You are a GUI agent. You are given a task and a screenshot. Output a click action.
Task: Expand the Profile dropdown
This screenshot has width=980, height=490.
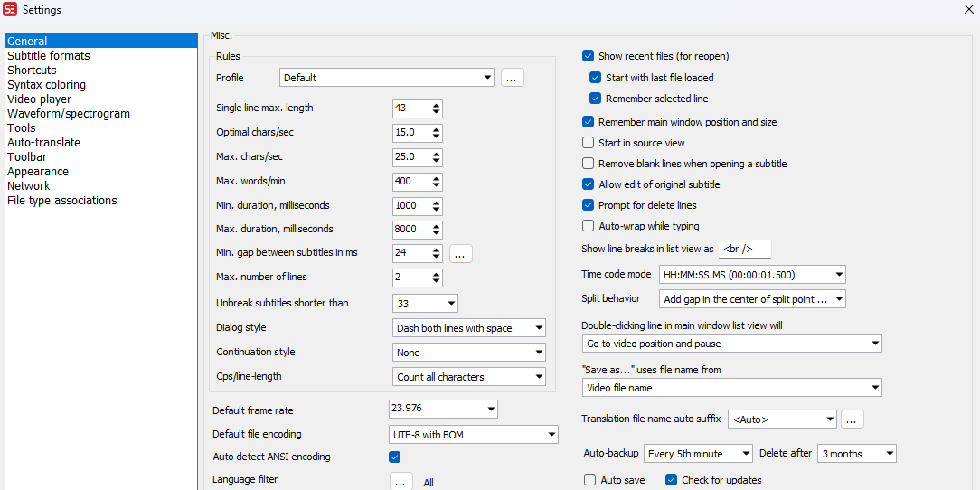tap(488, 78)
